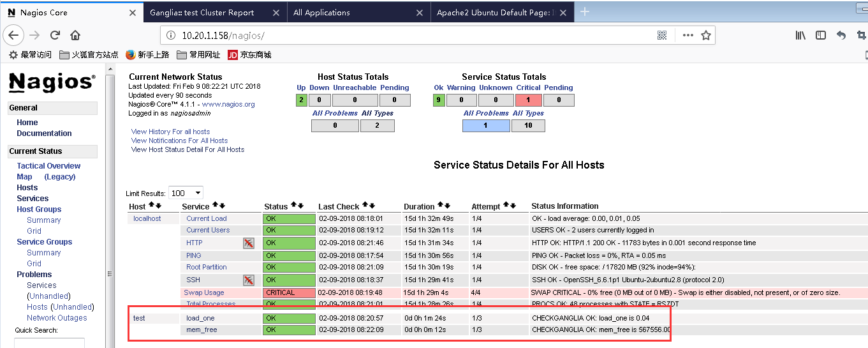Click the notifications disabled icon beside HTTP
Screen dimensions: 868x348
[x=249, y=243]
